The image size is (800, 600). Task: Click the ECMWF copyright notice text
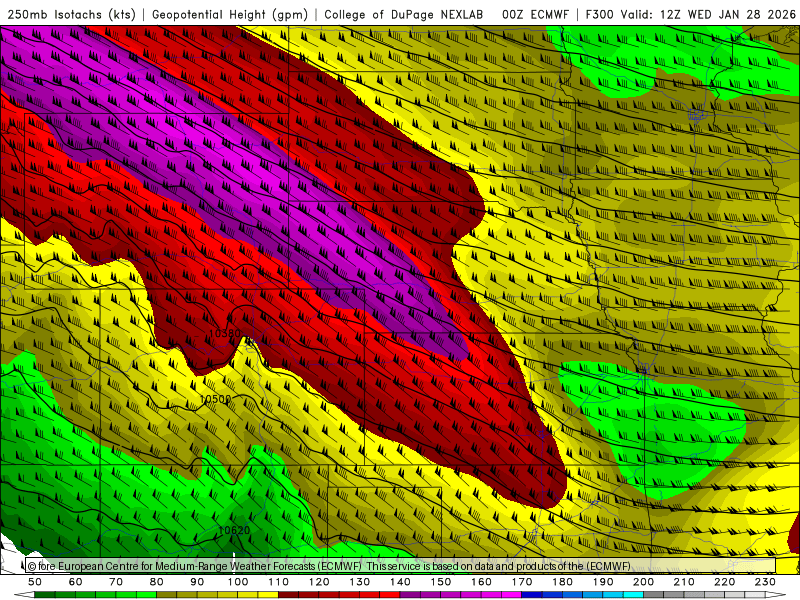(329, 566)
